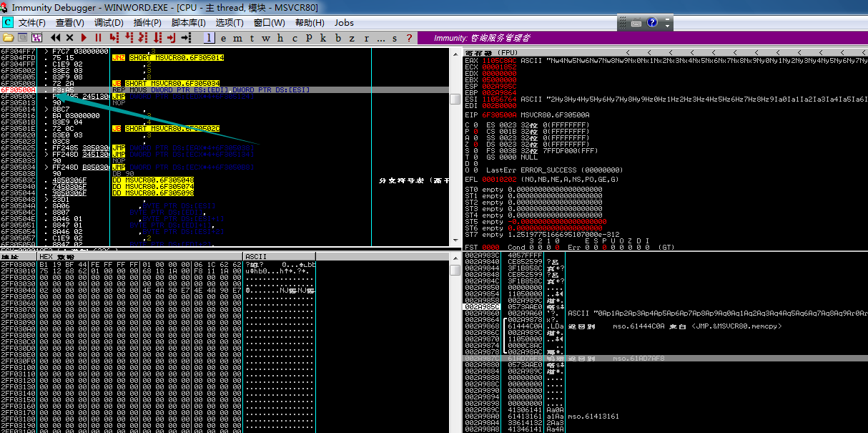Click the Step into toolbar icon

(x=113, y=37)
